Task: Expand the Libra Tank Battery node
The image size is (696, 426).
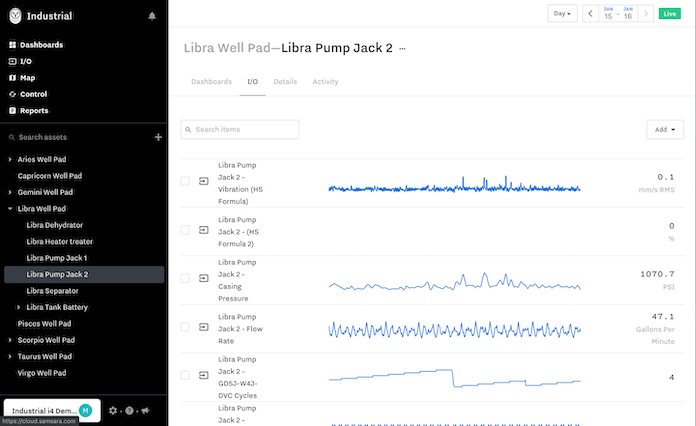Action: [19, 307]
